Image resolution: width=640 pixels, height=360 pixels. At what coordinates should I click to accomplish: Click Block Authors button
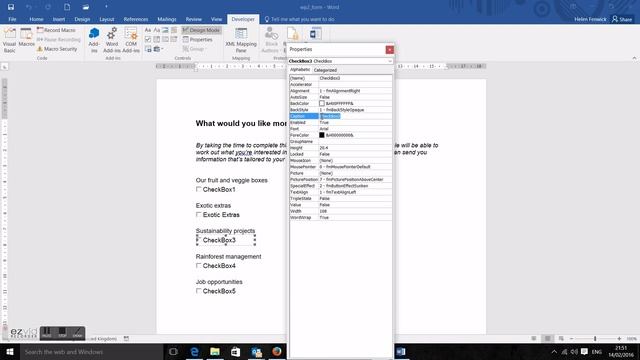pyautogui.click(x=271, y=40)
